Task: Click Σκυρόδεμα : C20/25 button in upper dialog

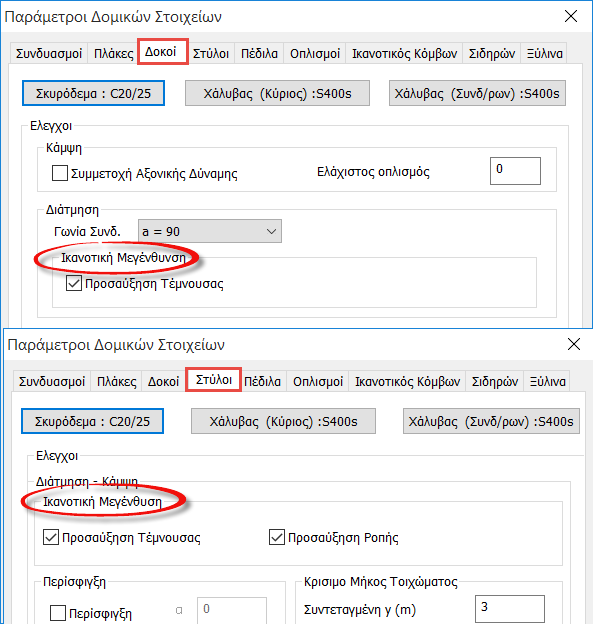Action: (93, 94)
